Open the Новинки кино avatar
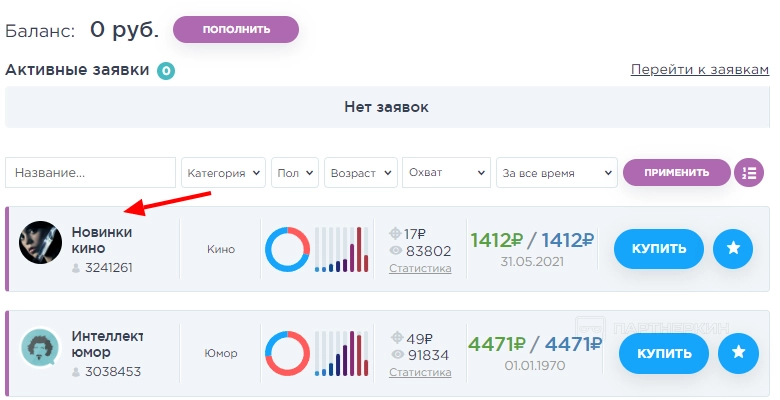This screenshot has height=400, width=780. tap(40, 242)
